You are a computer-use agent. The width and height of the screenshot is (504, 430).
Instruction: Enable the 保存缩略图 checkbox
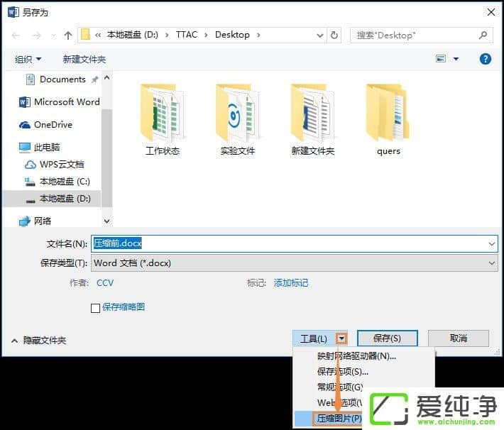click(96, 308)
